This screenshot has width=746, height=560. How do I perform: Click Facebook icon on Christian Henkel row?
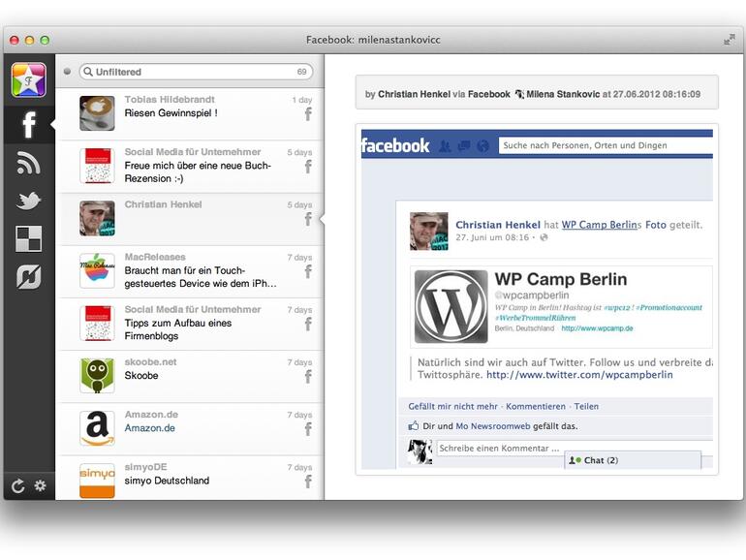(x=308, y=219)
